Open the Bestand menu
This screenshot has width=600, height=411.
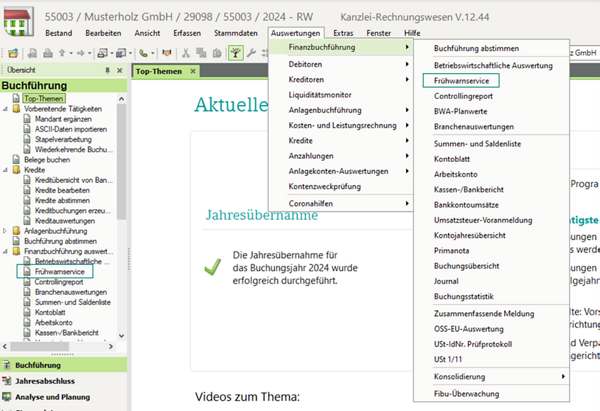(59, 33)
